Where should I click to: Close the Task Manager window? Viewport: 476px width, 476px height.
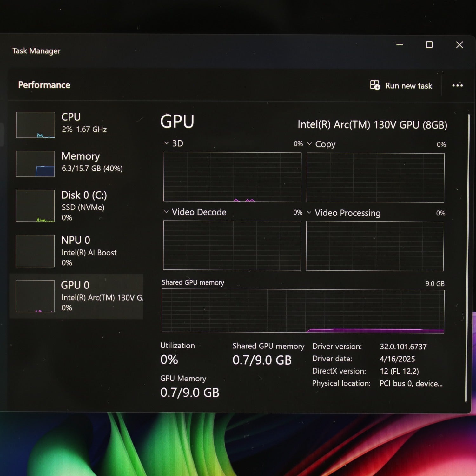tap(459, 45)
